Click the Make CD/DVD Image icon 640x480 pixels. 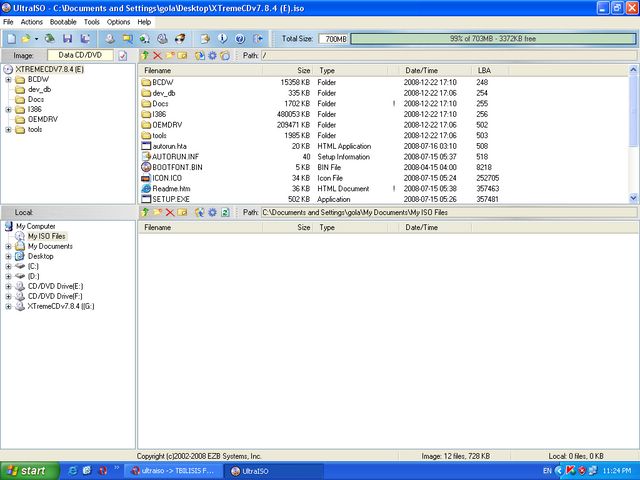coord(110,39)
